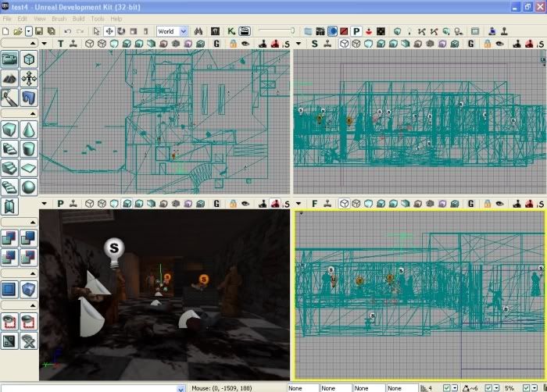
Task: Open the Build menu
Action: tap(77, 18)
